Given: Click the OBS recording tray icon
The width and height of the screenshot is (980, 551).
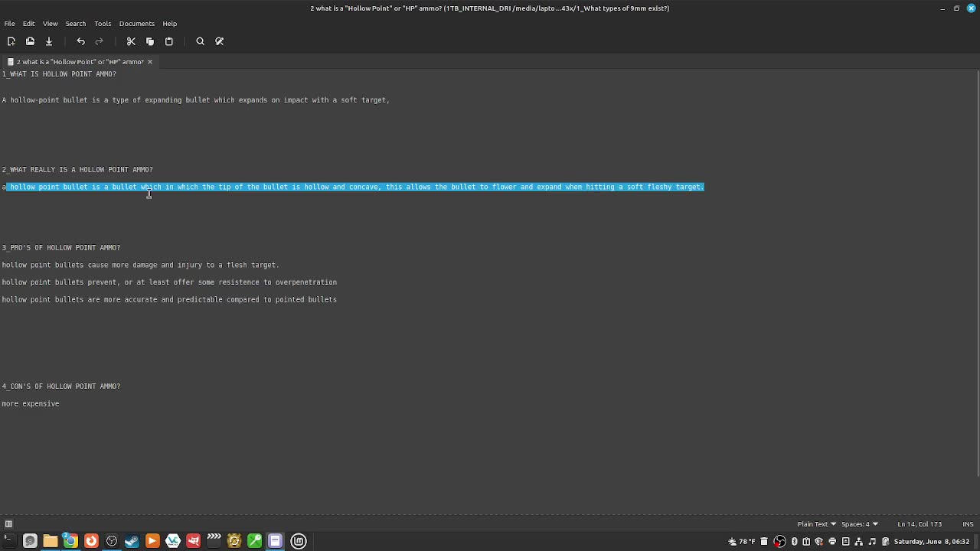Looking at the screenshot, I should [779, 542].
